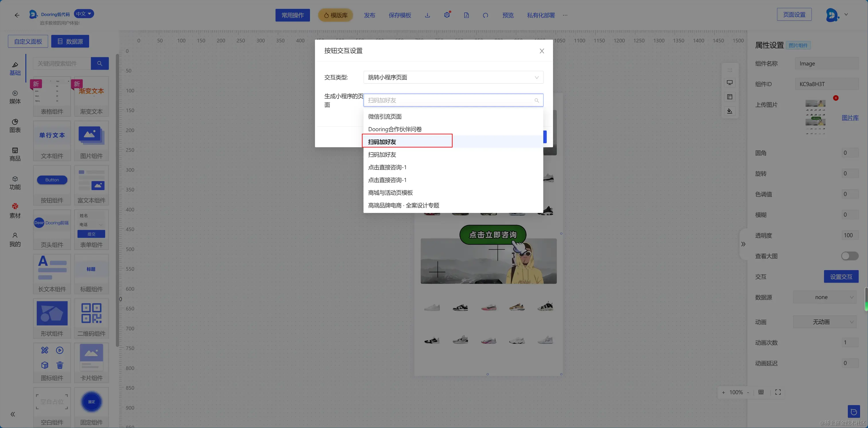Image resolution: width=868 pixels, height=428 pixels.
Task: Open the 图表 chart sidebar category
Action: pyautogui.click(x=15, y=126)
